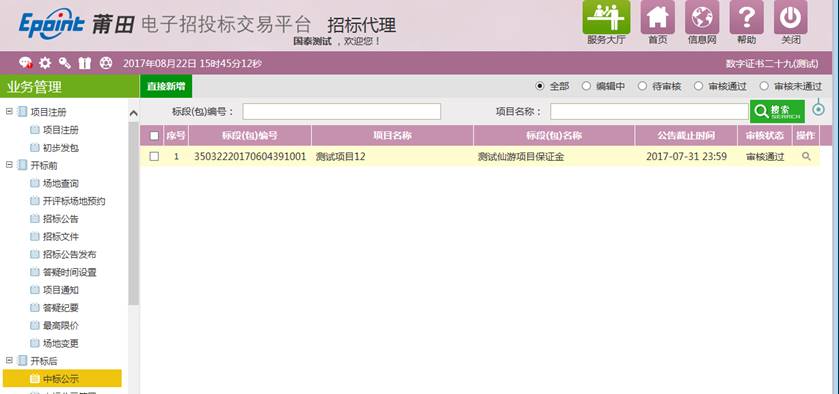Click the folder icon beside 开标后
The image size is (839, 394).
(x=22, y=361)
